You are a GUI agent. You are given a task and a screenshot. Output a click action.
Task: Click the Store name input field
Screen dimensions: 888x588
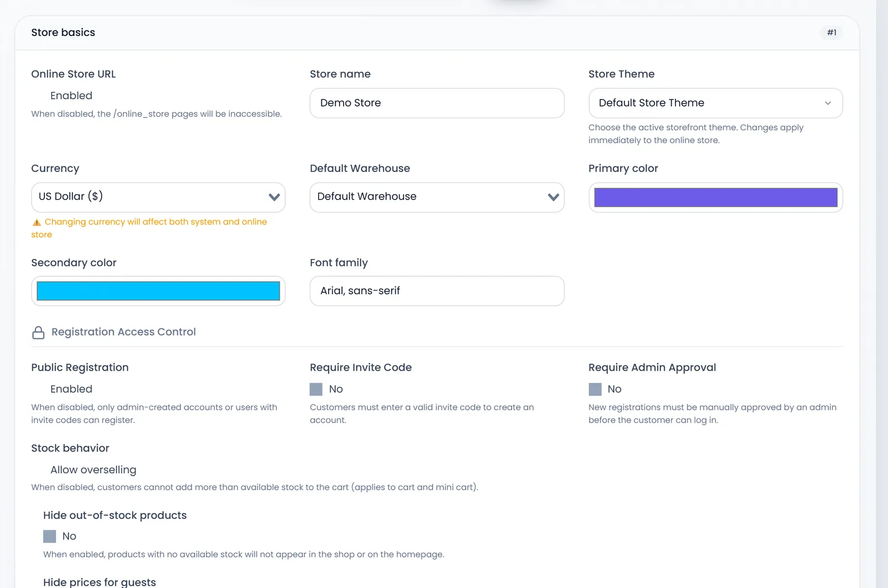(x=437, y=103)
